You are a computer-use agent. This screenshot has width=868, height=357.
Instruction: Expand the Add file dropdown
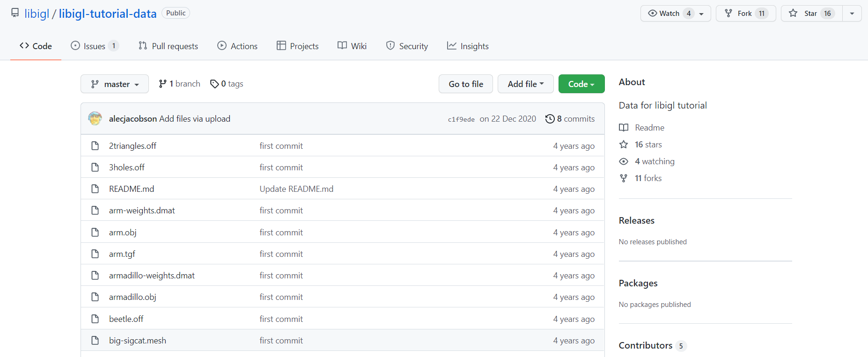point(525,84)
